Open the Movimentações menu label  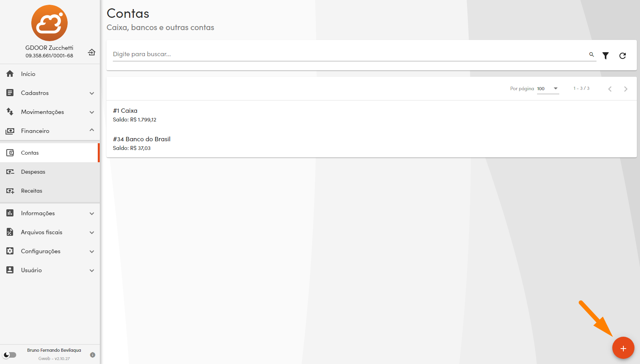42,112
